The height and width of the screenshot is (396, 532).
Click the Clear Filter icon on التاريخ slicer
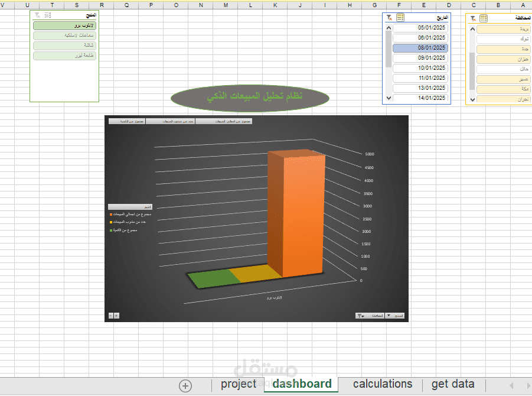[x=389, y=18]
